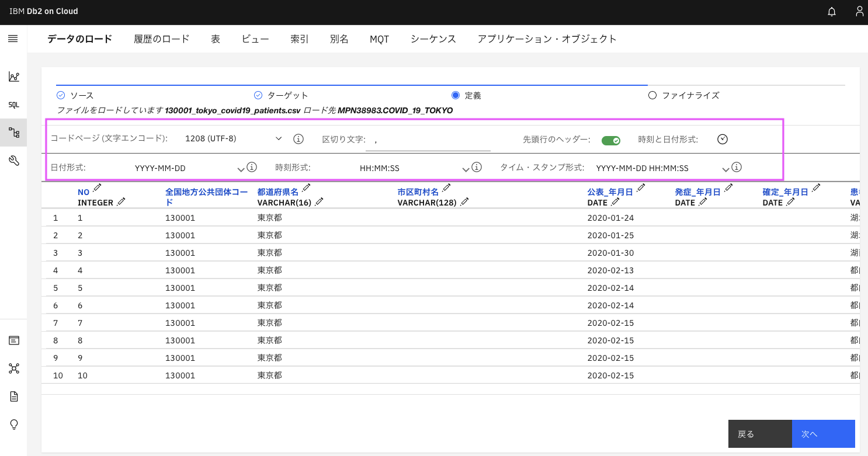Edit the VARCHAR(128) data type
Viewport: 868px width, 456px height.
click(x=465, y=201)
